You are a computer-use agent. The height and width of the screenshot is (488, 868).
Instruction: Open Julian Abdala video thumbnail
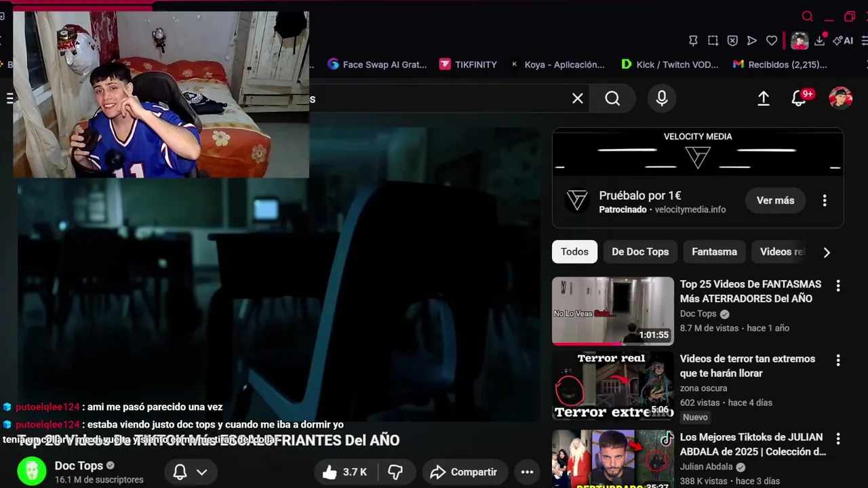613,459
